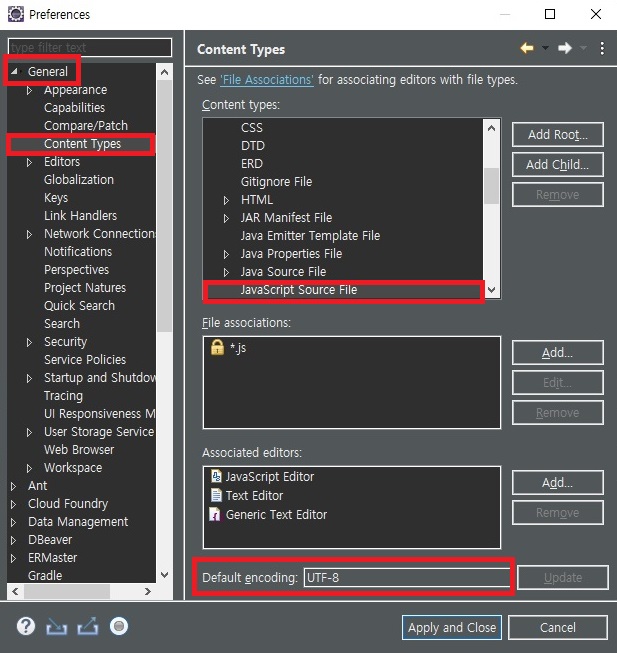Screen dimensions: 617x653
Task: Select Quick Search preference page
Action: (79, 305)
